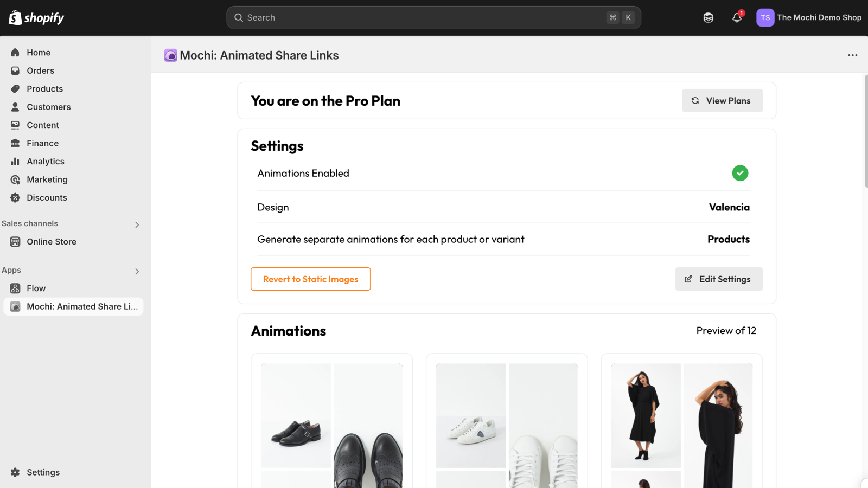Screen dimensions: 868x488
Task: Click the TS store avatar
Action: point(765,17)
